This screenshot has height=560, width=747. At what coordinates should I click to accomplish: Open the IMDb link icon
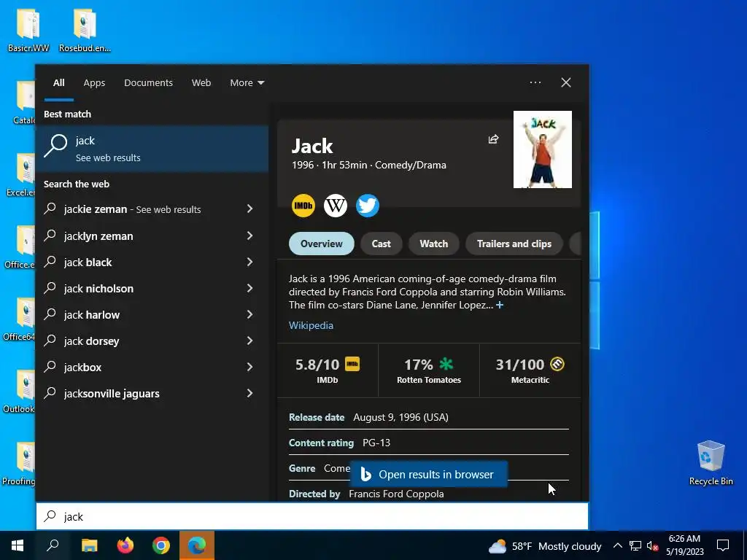click(x=303, y=206)
